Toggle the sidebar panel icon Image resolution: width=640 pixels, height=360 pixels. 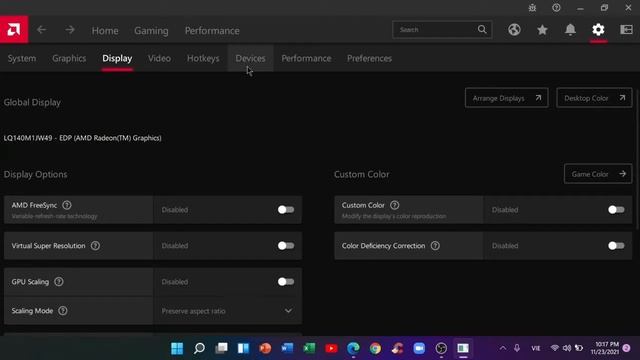(626, 29)
